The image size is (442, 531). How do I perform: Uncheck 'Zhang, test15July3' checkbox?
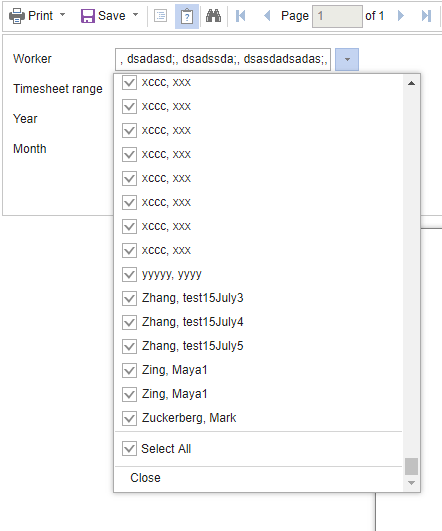pos(129,298)
